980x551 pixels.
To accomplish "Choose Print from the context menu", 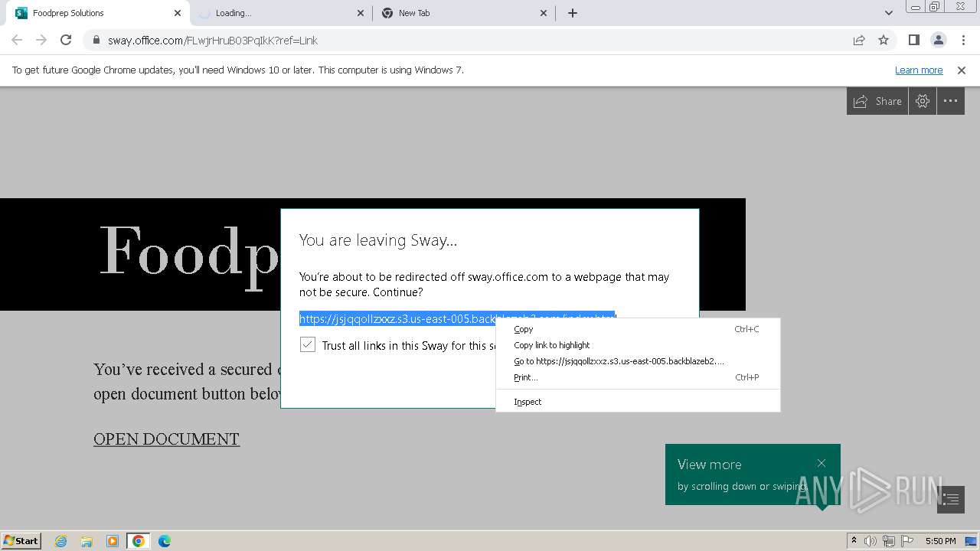I will (638, 377).
